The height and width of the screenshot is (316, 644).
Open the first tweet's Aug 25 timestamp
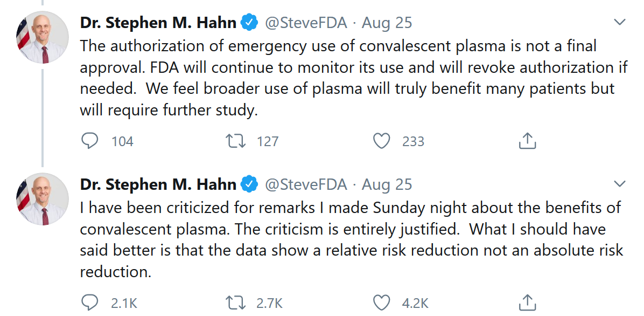coord(387,23)
